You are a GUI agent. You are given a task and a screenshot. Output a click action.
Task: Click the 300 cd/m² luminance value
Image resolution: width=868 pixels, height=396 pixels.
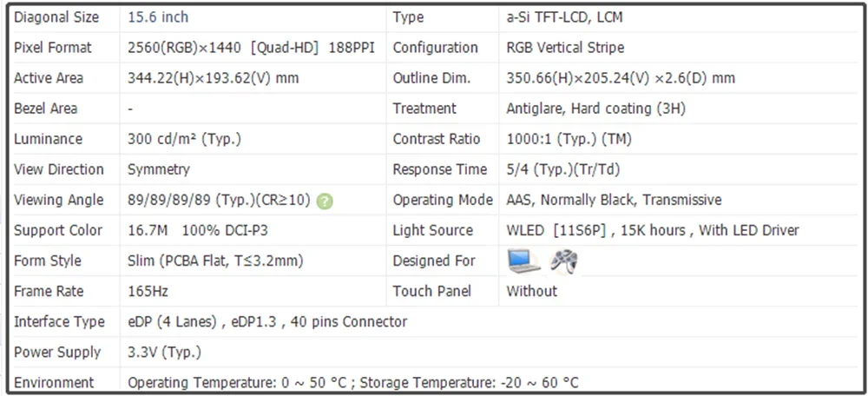(x=184, y=139)
